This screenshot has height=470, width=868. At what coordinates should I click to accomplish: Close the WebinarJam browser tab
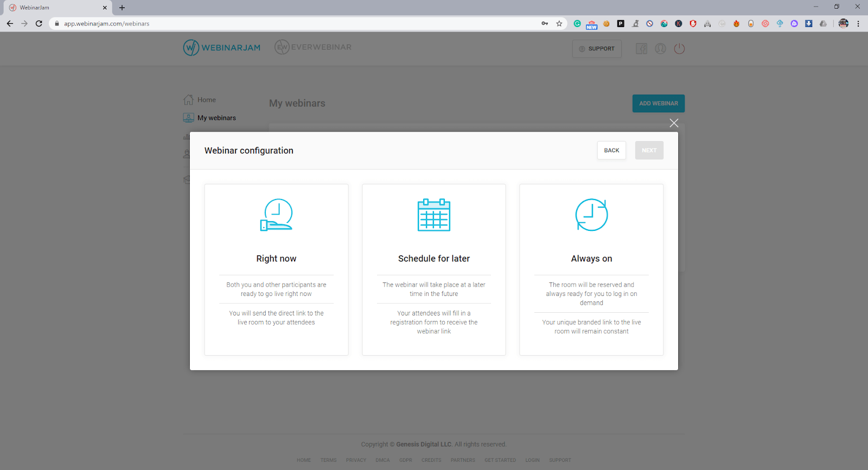click(x=105, y=8)
